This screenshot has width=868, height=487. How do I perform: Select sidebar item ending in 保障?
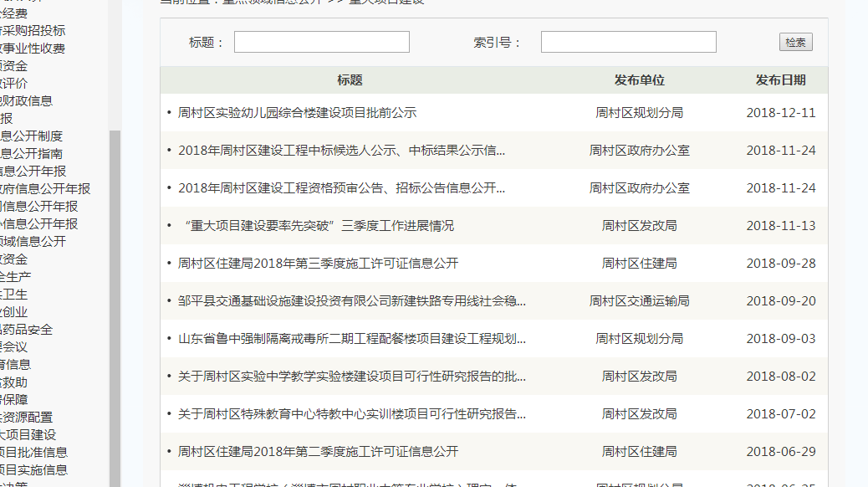click(x=14, y=400)
